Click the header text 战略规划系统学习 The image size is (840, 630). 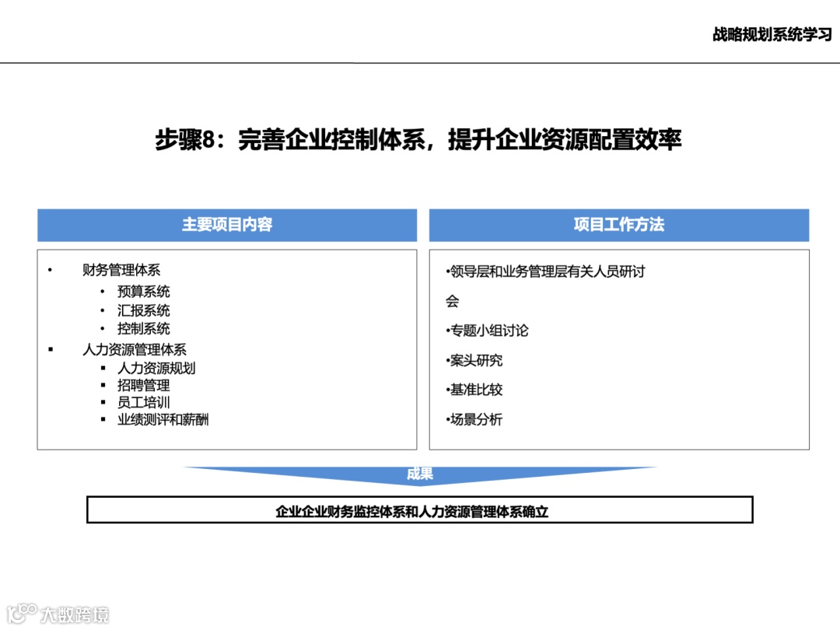[772, 34]
